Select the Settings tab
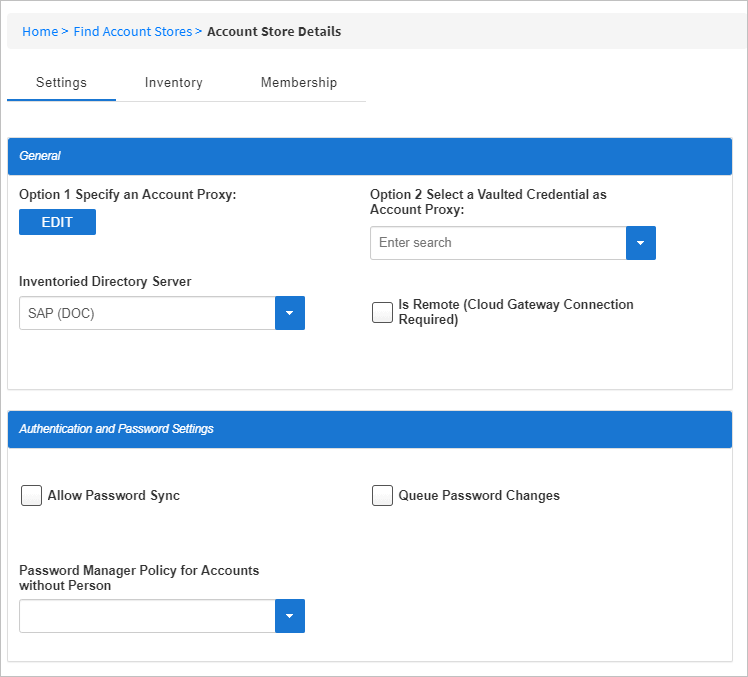 point(61,83)
